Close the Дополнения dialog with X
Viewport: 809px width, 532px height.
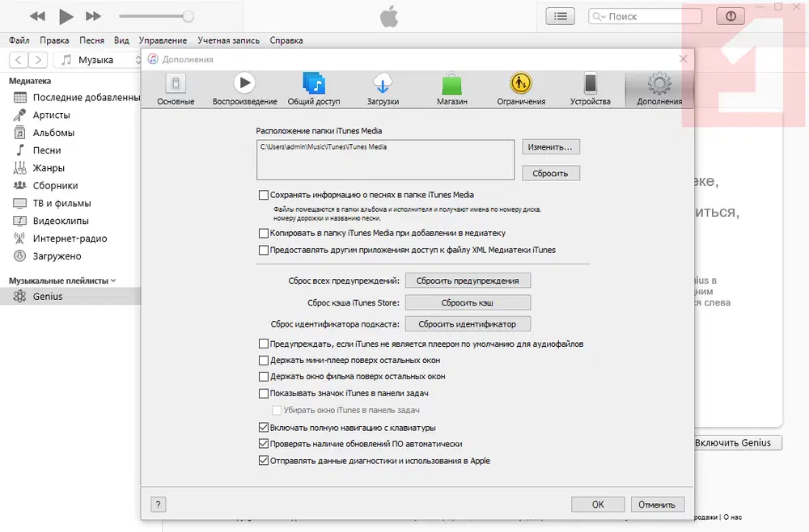point(683,59)
